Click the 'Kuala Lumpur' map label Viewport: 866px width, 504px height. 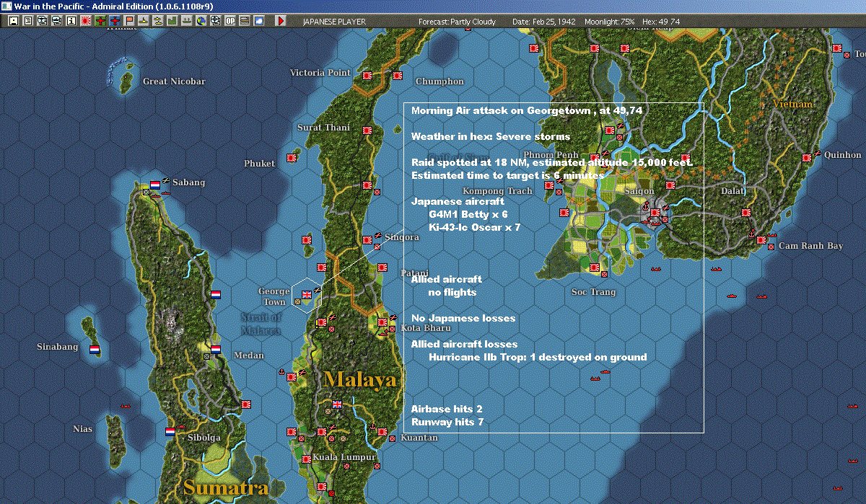tap(344, 457)
